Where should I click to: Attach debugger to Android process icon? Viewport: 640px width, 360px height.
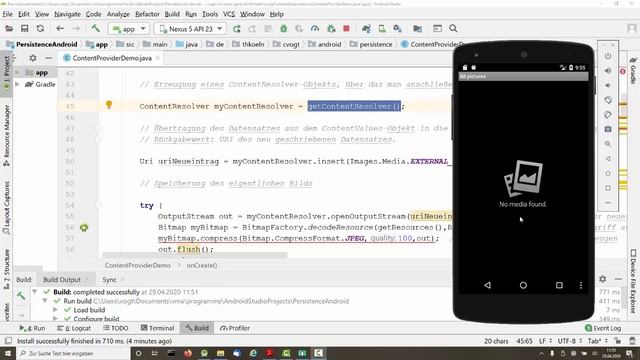331,29
